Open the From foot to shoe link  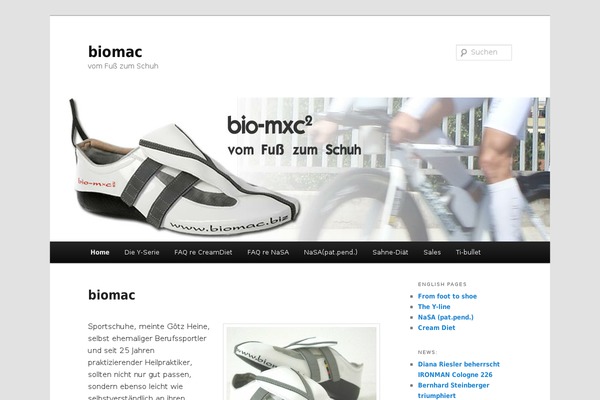point(447,296)
